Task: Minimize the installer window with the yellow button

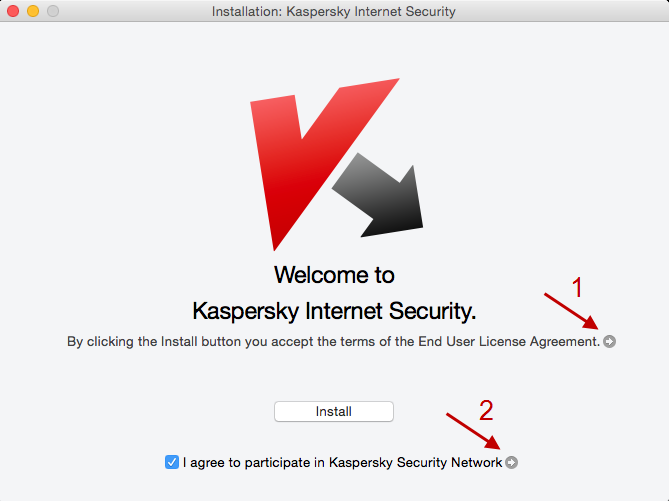Action: [33, 11]
